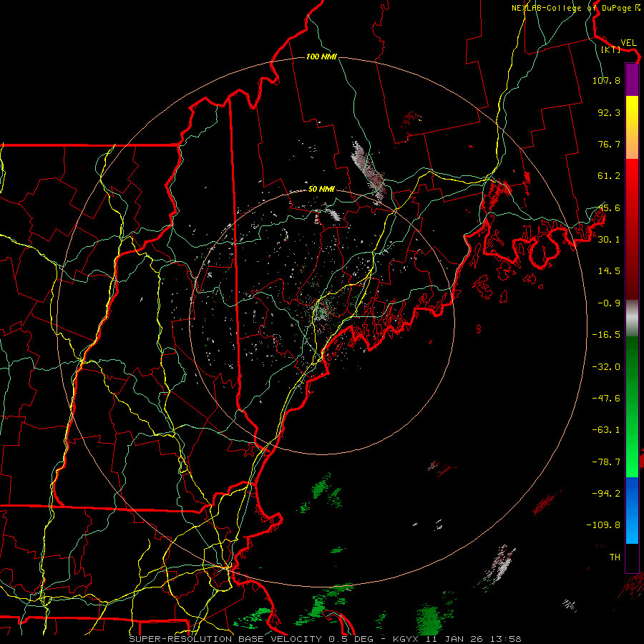Viewport: 644px width, 644px height.
Task: Click the 30.1 velocity scale value
Action: pos(609,240)
